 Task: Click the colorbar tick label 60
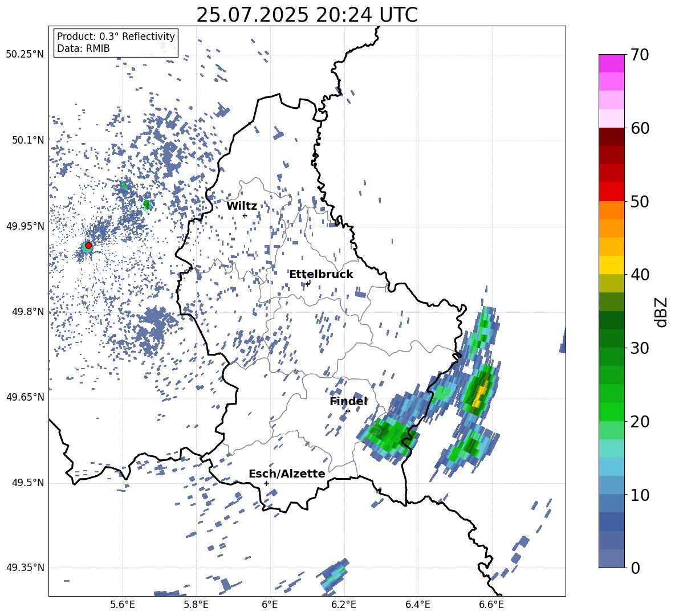click(640, 128)
